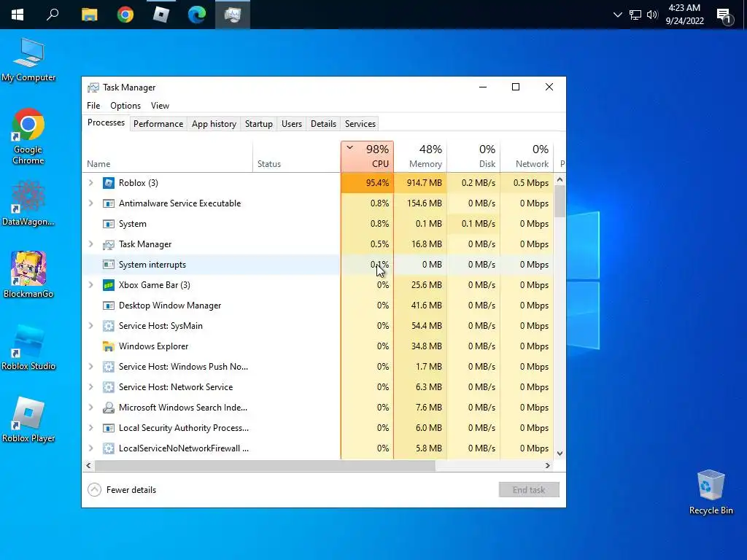Expand Service Host: Windows Push Notification row
The height and width of the screenshot is (560, 747).
(91, 367)
